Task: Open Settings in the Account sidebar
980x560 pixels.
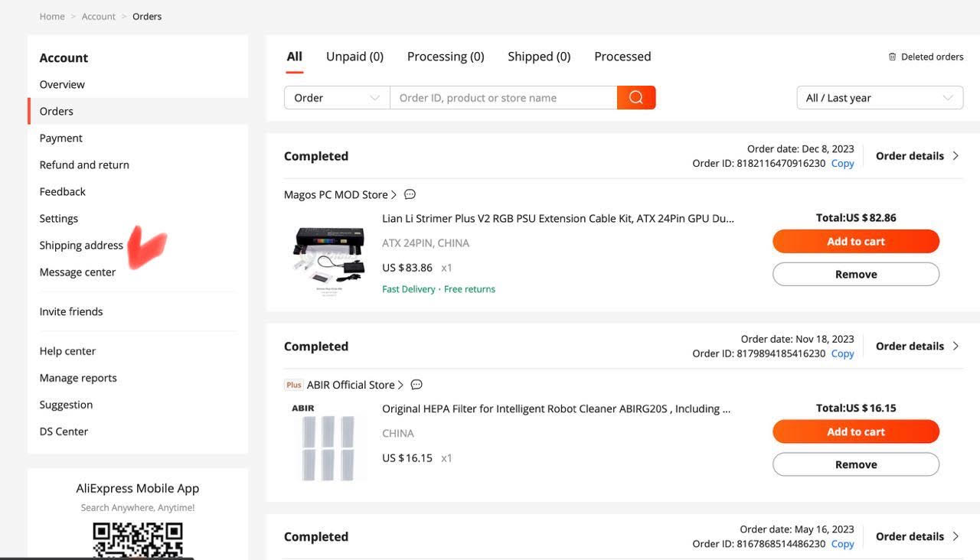Action: [x=59, y=218]
